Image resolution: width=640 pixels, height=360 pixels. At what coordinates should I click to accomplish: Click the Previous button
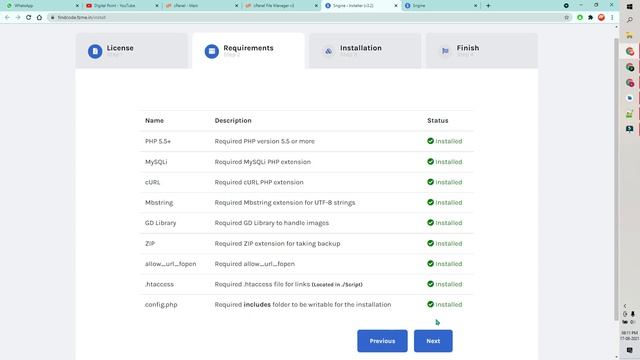coord(382,341)
